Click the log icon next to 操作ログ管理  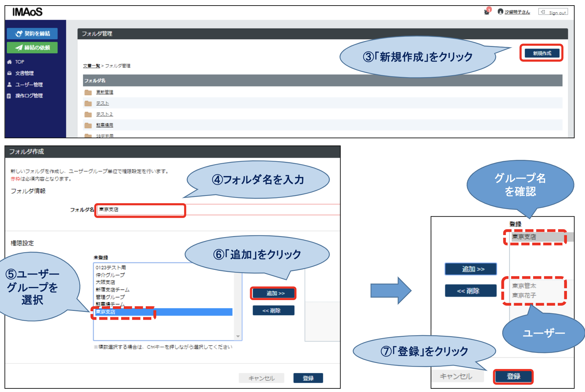pos(9,96)
